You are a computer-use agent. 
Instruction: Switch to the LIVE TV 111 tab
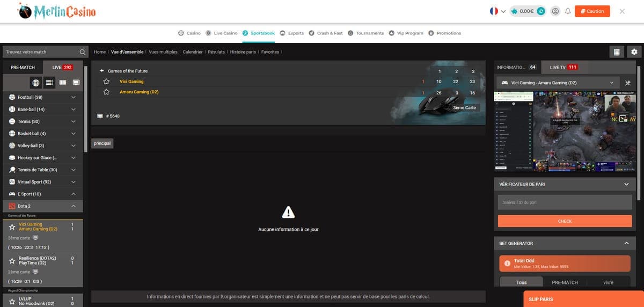click(564, 67)
